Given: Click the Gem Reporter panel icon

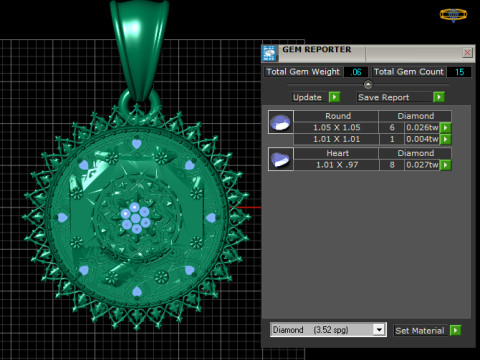Looking at the screenshot, I should [269, 53].
